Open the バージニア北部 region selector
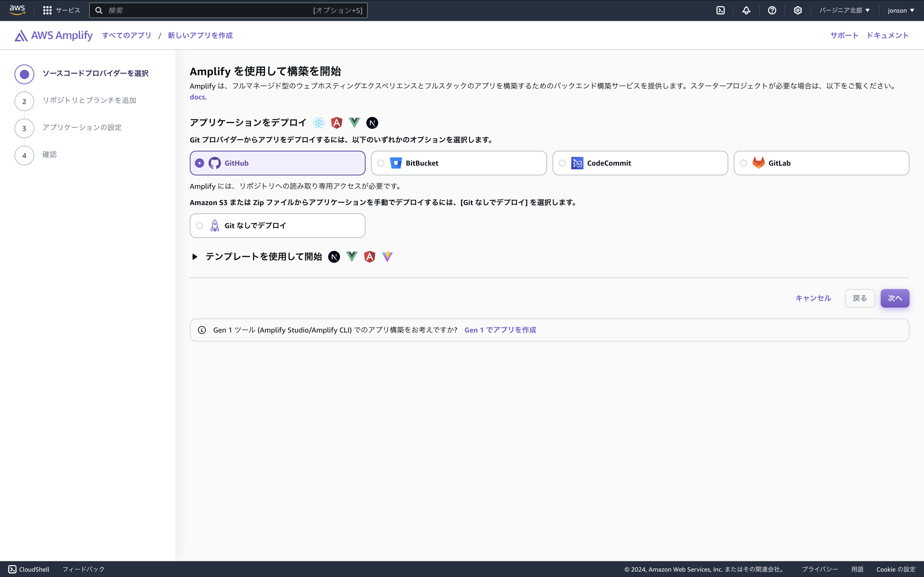Viewport: 924px width, 577px height. click(x=844, y=10)
